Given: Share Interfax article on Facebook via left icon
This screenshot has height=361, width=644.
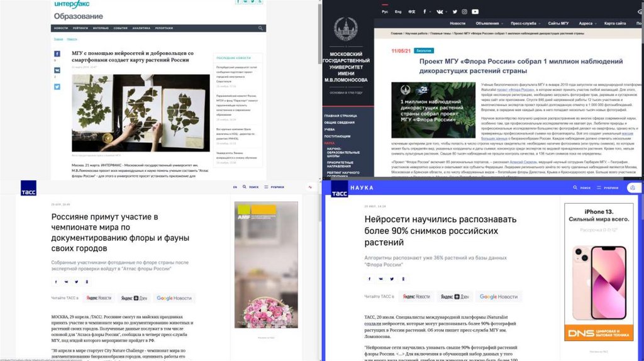Looking at the screenshot, I should click(57, 54).
